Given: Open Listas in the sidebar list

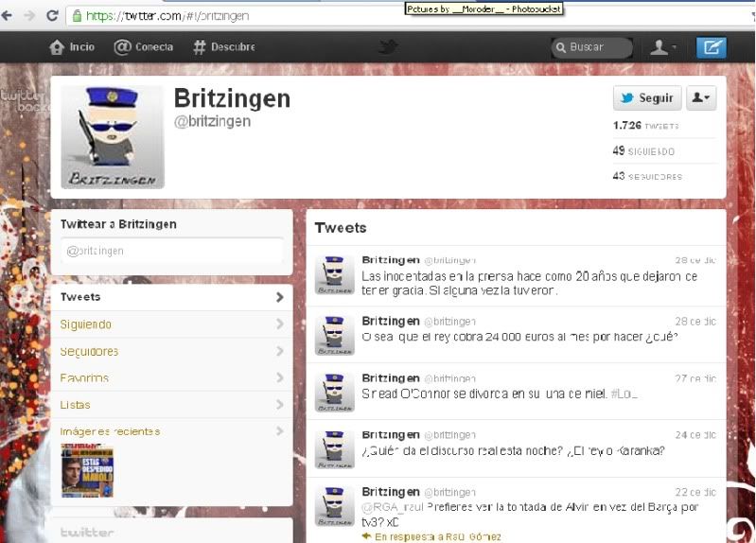Looking at the screenshot, I should coord(171,405).
